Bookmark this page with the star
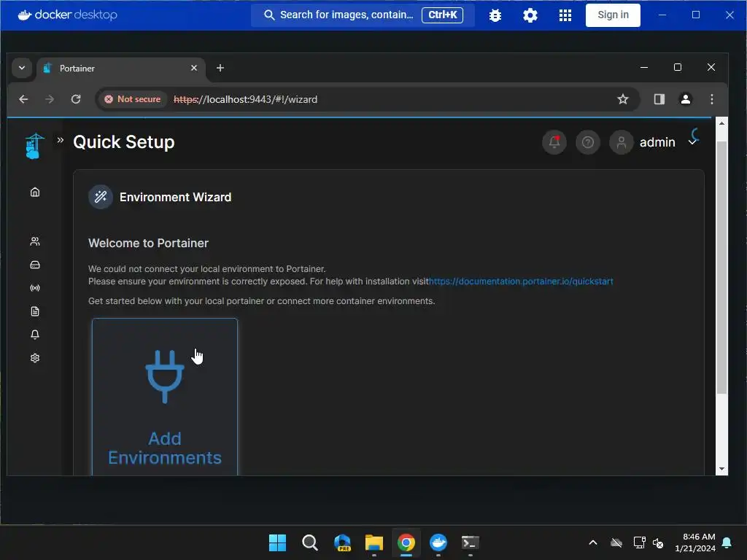The width and height of the screenshot is (747, 560). click(x=623, y=99)
